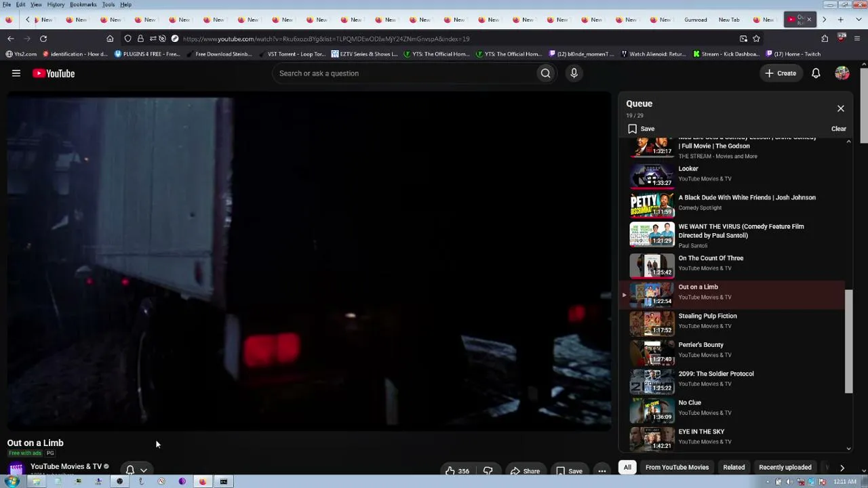Switch to the Gumroad browser tab
Screen dimensions: 868x488
click(x=695, y=20)
